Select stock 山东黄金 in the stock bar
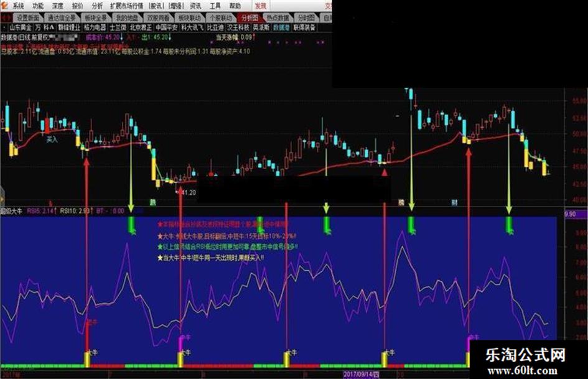Screen dimensions: 588x379 (x=21, y=27)
